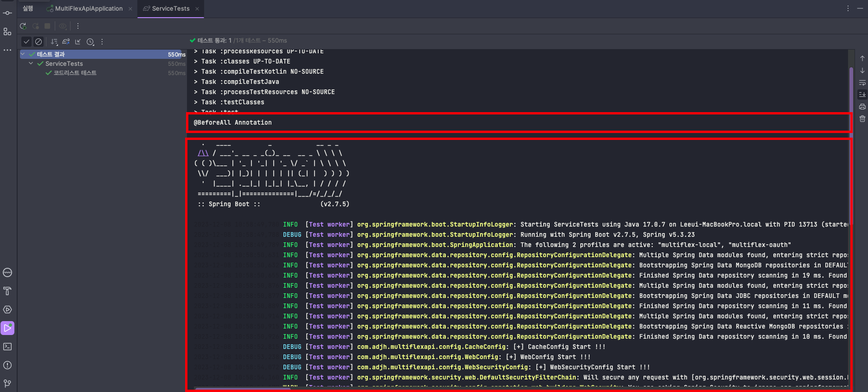Clear console with trash icon
Viewport: 868px width, 392px height.
click(x=862, y=119)
